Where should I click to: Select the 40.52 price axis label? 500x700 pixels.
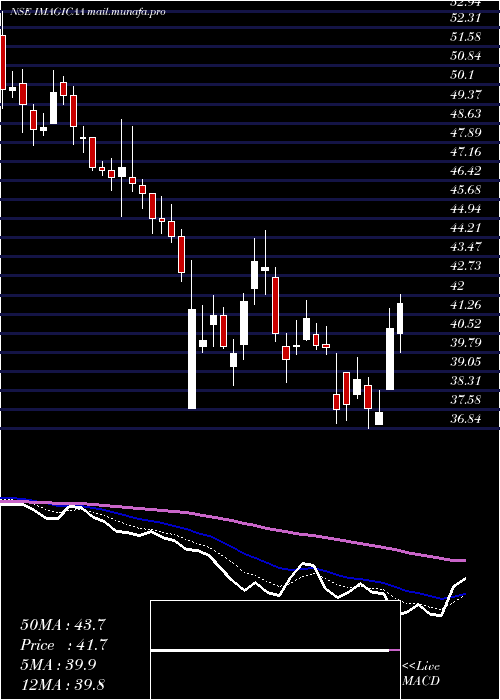465,323
